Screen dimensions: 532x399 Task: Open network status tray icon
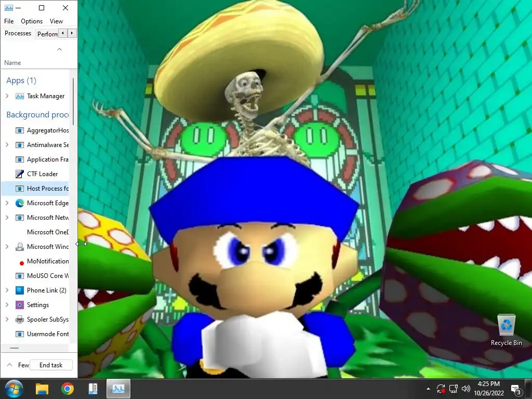[x=453, y=389]
